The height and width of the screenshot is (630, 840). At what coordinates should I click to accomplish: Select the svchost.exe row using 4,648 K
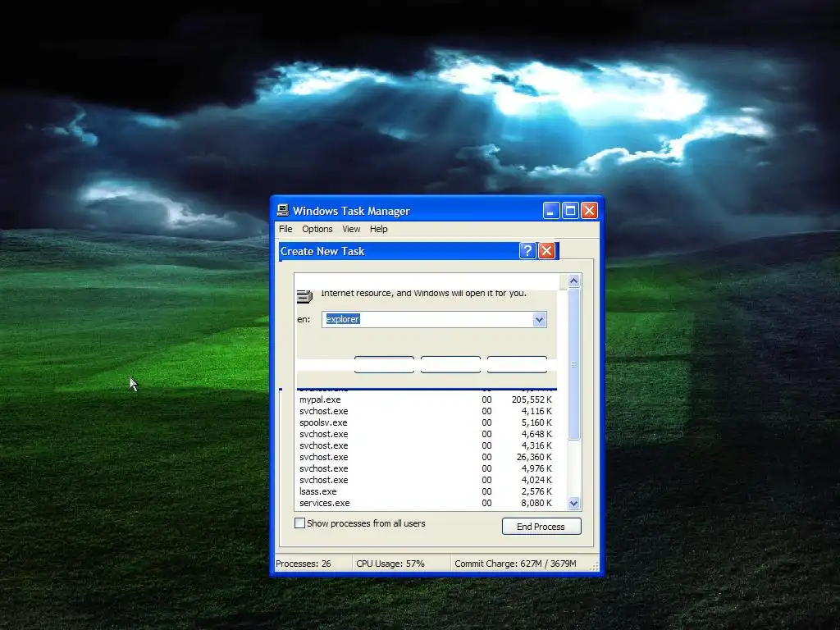(426, 434)
